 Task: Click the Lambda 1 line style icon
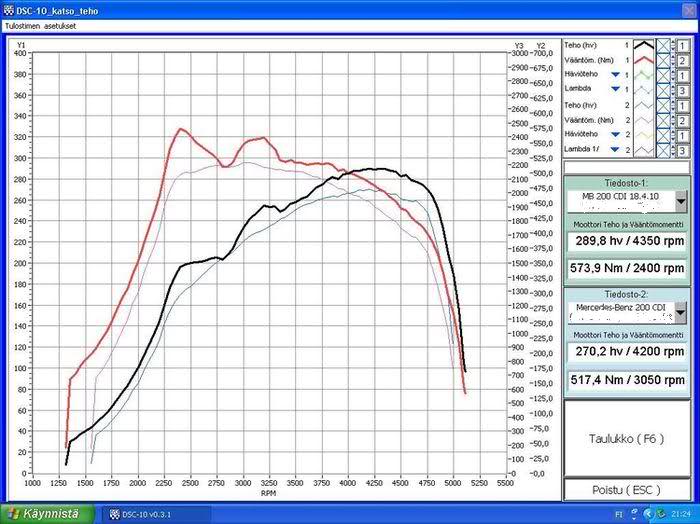point(645,90)
